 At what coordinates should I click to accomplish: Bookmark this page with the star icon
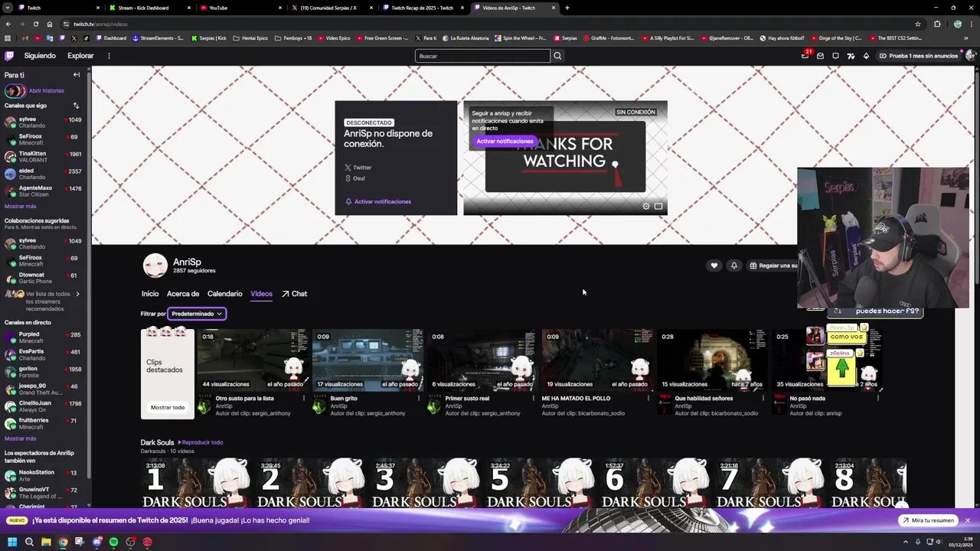tap(917, 24)
